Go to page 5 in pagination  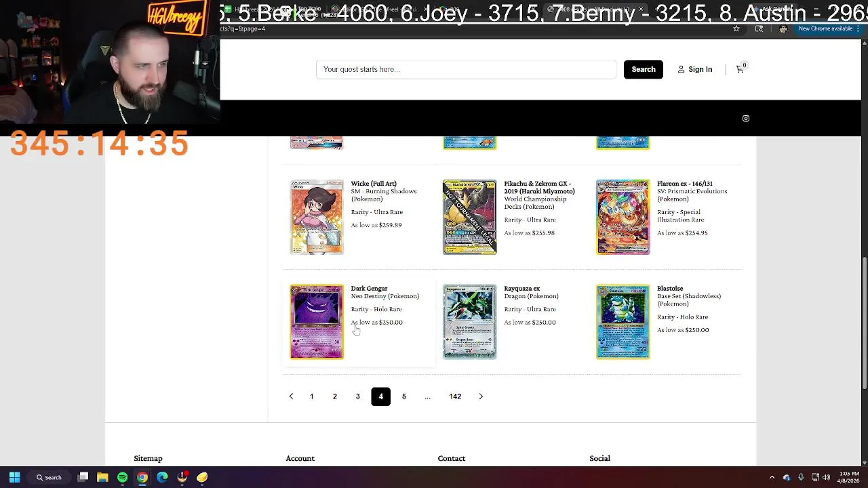(404, 396)
